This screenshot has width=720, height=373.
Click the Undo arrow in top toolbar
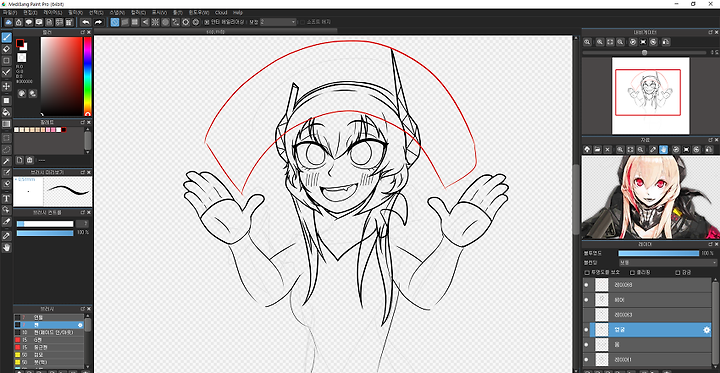coord(85,22)
